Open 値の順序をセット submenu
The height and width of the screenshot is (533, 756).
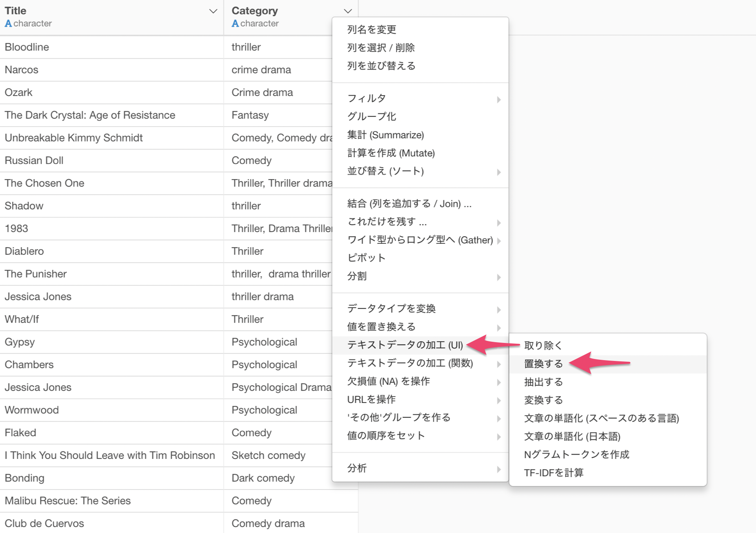tap(420, 435)
